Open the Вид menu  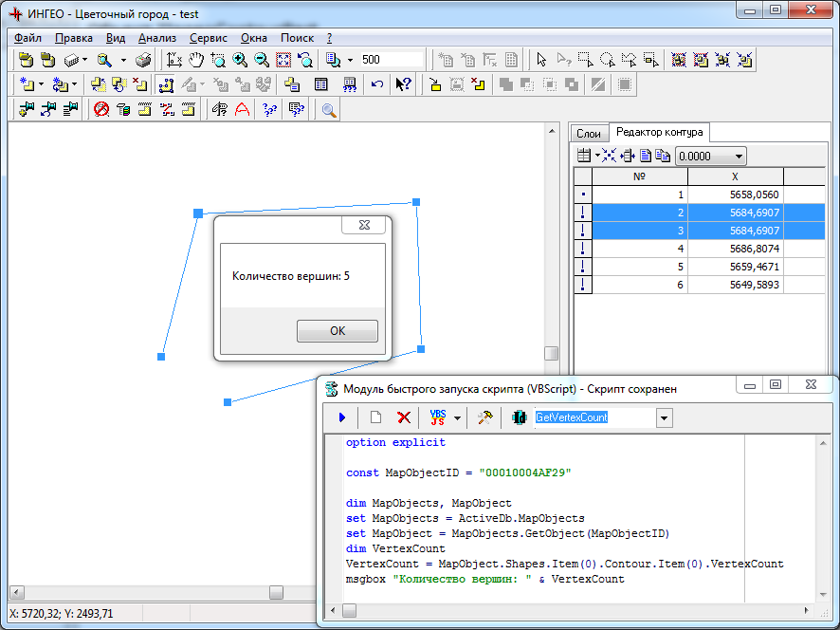point(115,38)
